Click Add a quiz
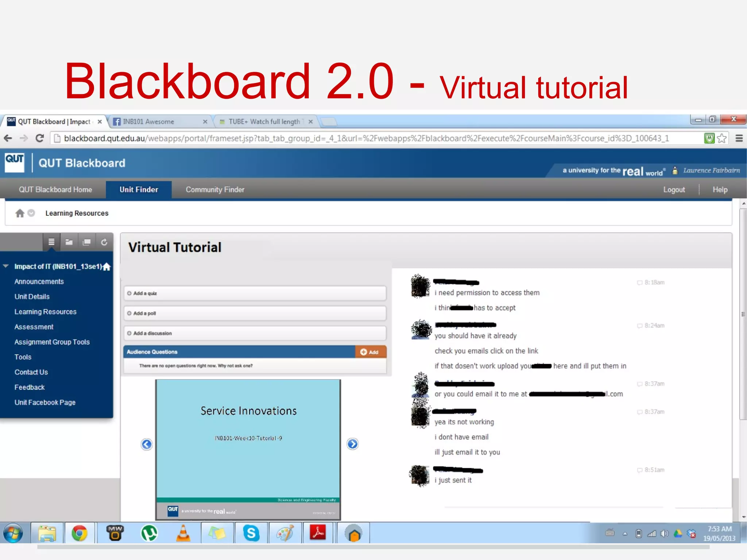This screenshot has width=747, height=560. click(x=255, y=293)
